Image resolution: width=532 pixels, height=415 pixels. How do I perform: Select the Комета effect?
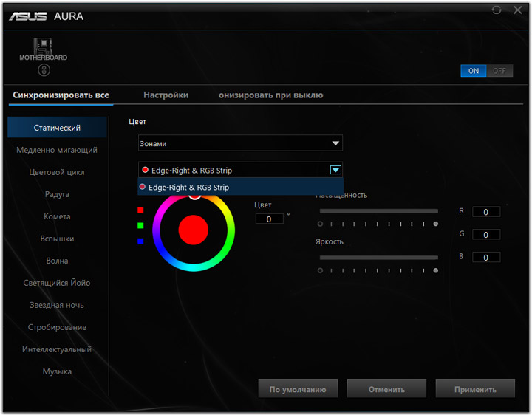tap(57, 216)
